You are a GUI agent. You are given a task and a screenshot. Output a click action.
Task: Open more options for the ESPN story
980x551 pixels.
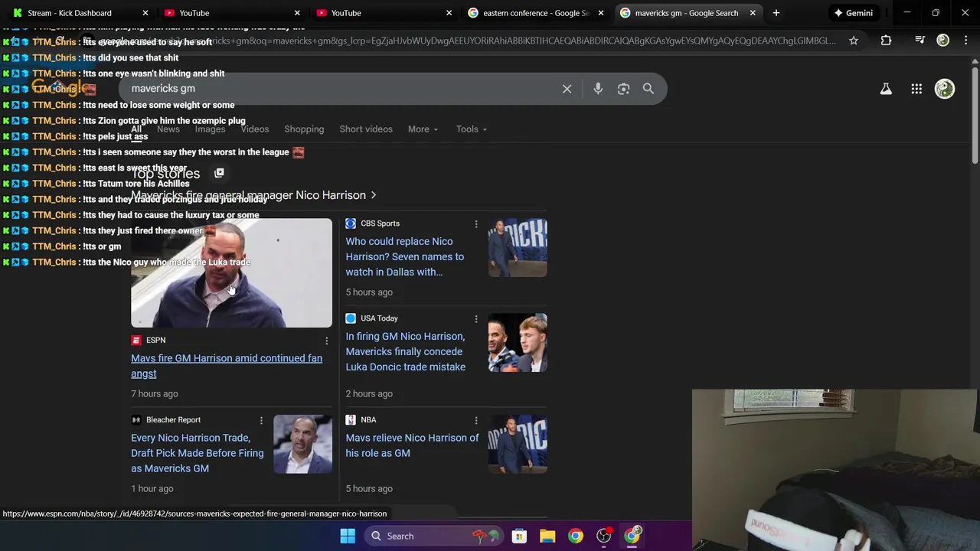327,341
